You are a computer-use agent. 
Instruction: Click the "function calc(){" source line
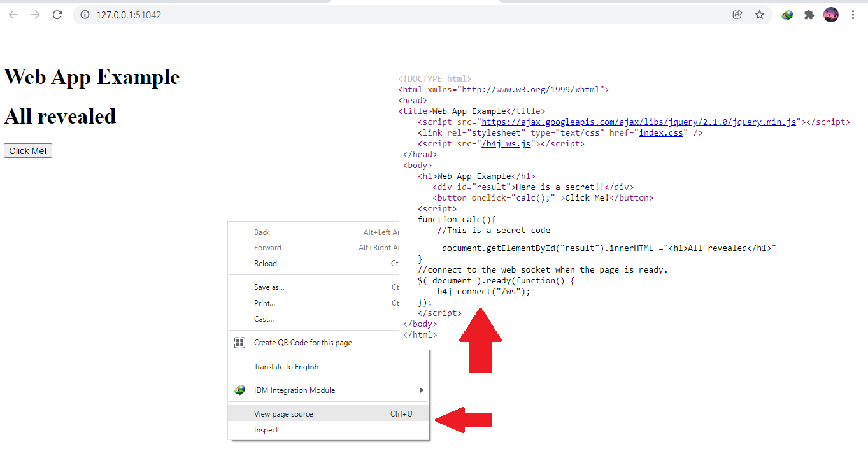click(457, 219)
